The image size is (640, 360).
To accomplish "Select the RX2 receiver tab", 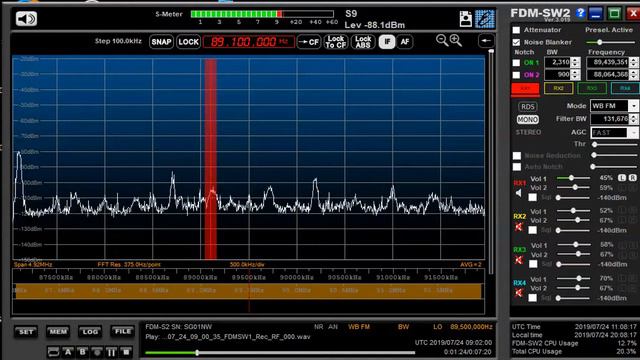I will pyautogui.click(x=558, y=89).
